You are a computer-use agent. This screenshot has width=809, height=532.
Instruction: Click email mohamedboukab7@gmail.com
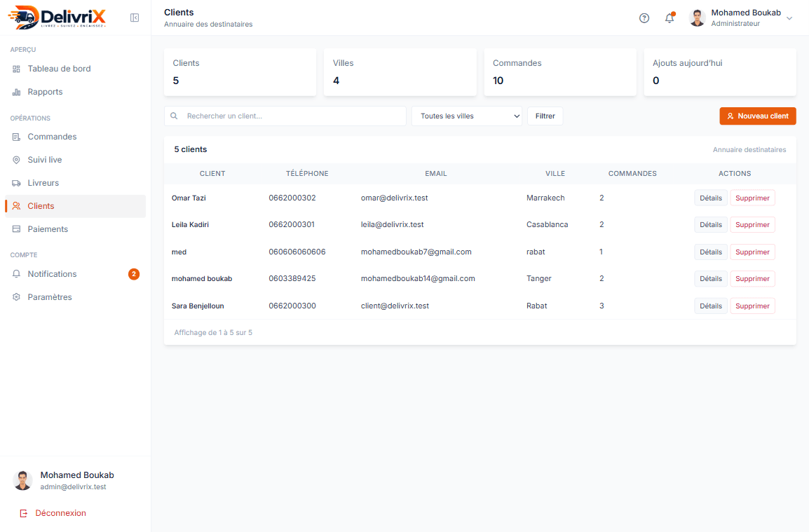416,252
